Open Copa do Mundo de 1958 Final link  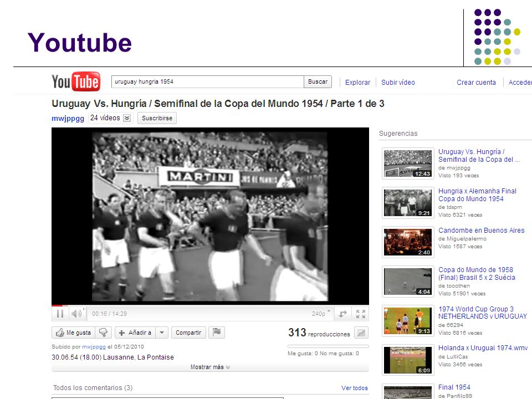click(x=477, y=273)
